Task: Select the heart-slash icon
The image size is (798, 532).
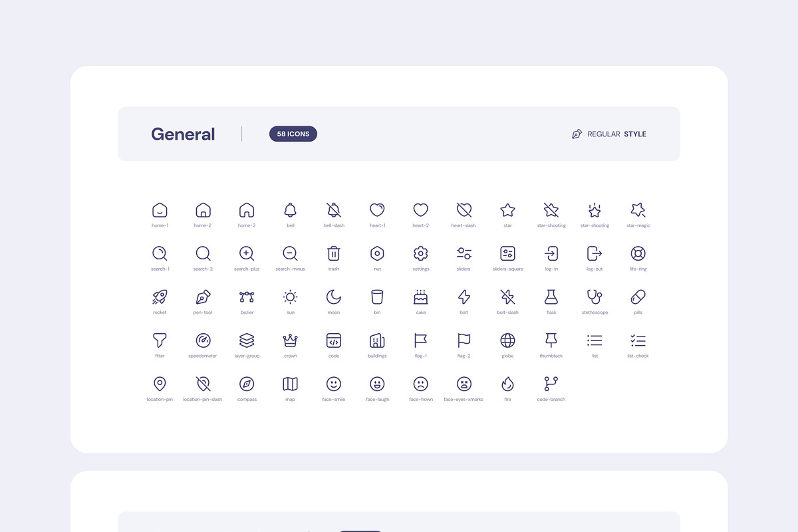Action: pos(464,210)
